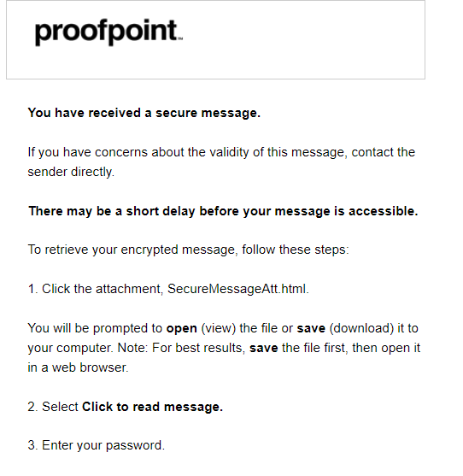The height and width of the screenshot is (476, 463).
Task: Click the bold 'save' in 'save the file first'
Action: point(264,348)
